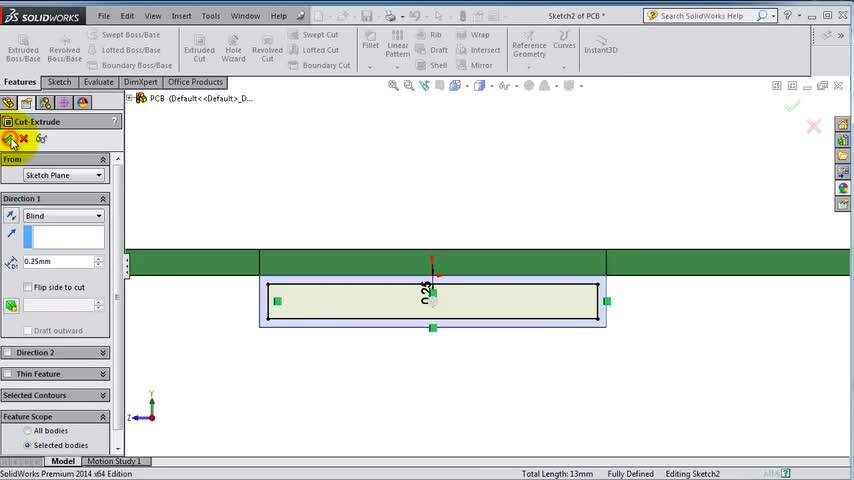
Task: Open the From Sketch Plane dropdown
Action: point(63,175)
